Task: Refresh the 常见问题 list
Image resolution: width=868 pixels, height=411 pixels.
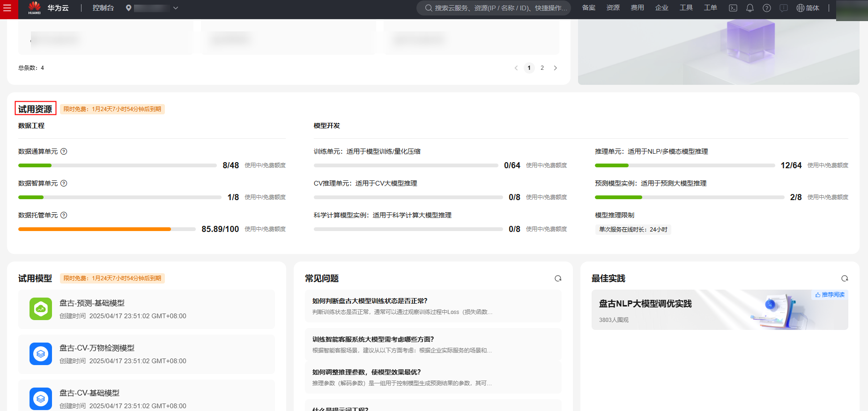Action: pos(558,278)
